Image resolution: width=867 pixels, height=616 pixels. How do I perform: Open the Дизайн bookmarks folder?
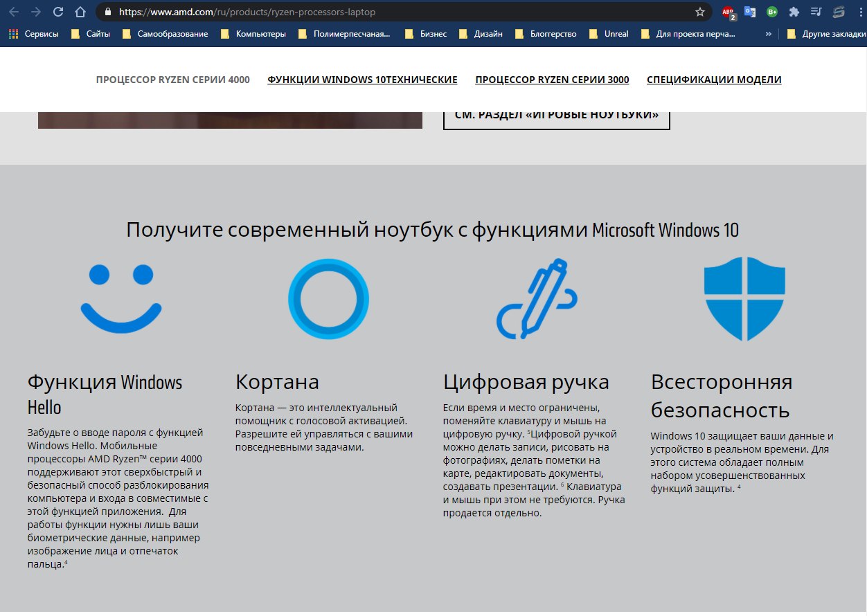tap(481, 34)
